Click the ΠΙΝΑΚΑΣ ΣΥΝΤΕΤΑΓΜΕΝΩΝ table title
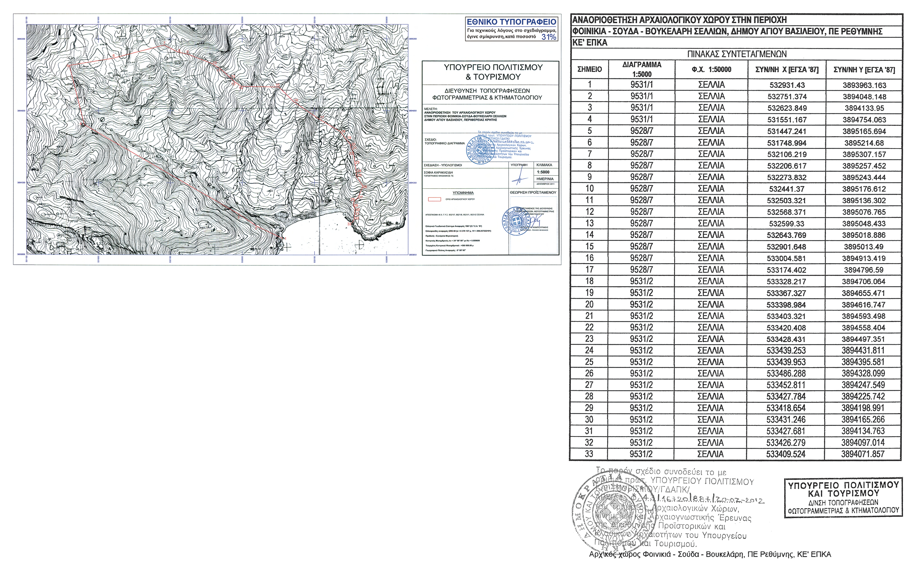The image size is (924, 585). point(736,54)
